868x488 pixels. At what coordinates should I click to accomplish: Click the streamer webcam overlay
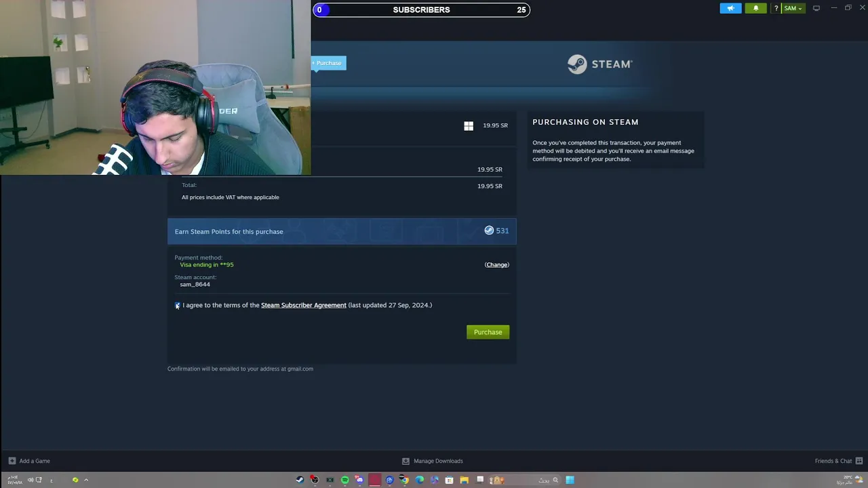[155, 87]
